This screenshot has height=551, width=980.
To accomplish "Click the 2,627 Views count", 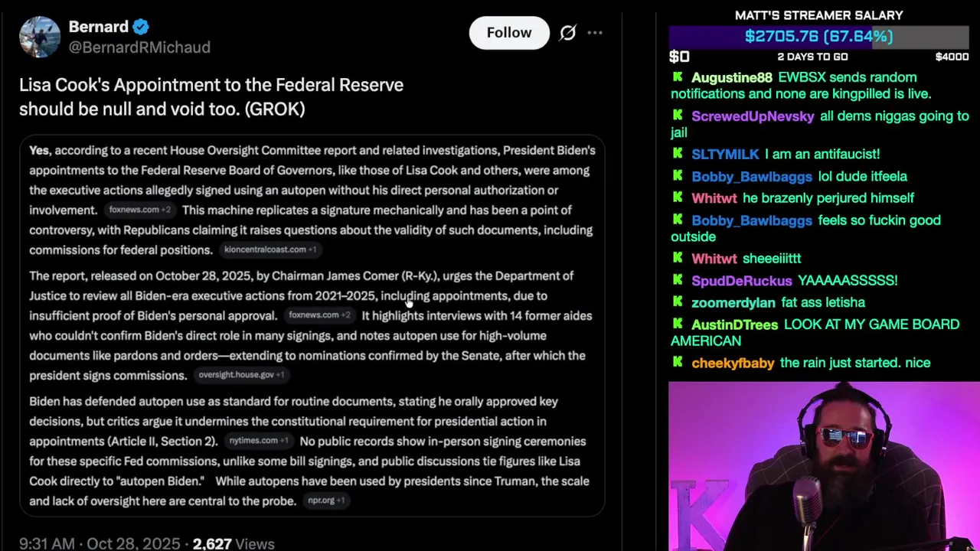I will pos(234,544).
